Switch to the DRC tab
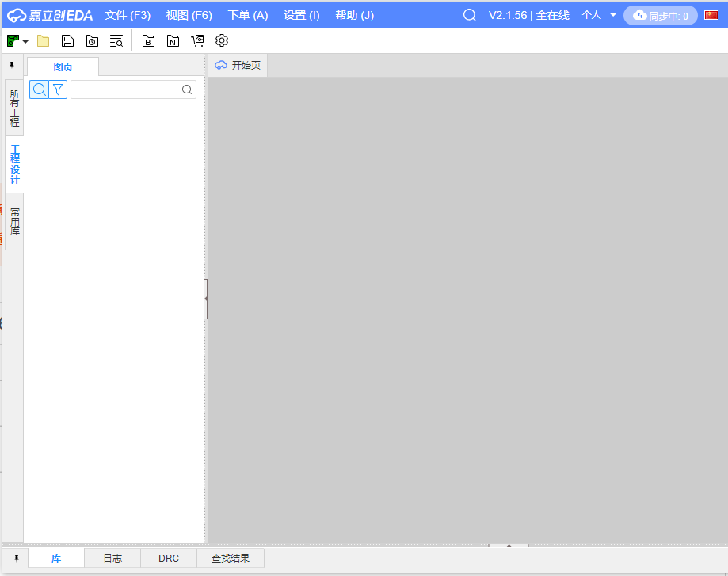 tap(169, 559)
